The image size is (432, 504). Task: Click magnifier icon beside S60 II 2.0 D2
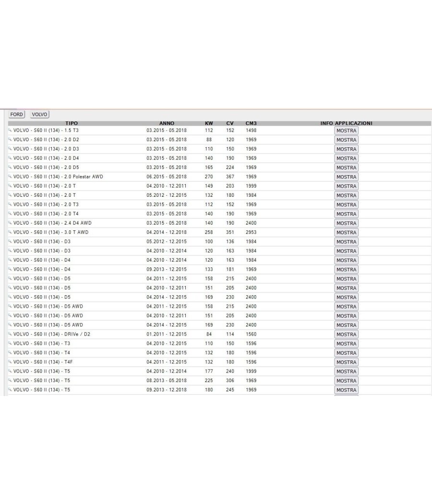[x=10, y=139]
